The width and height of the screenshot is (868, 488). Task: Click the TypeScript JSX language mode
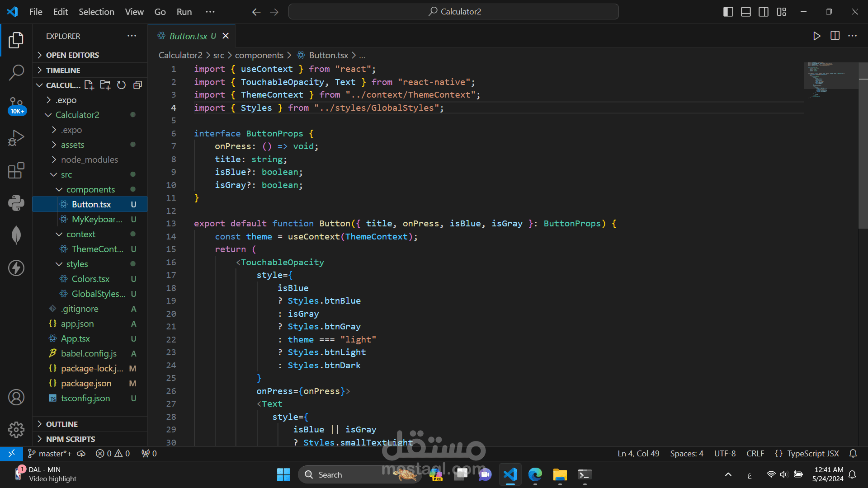pos(812,453)
